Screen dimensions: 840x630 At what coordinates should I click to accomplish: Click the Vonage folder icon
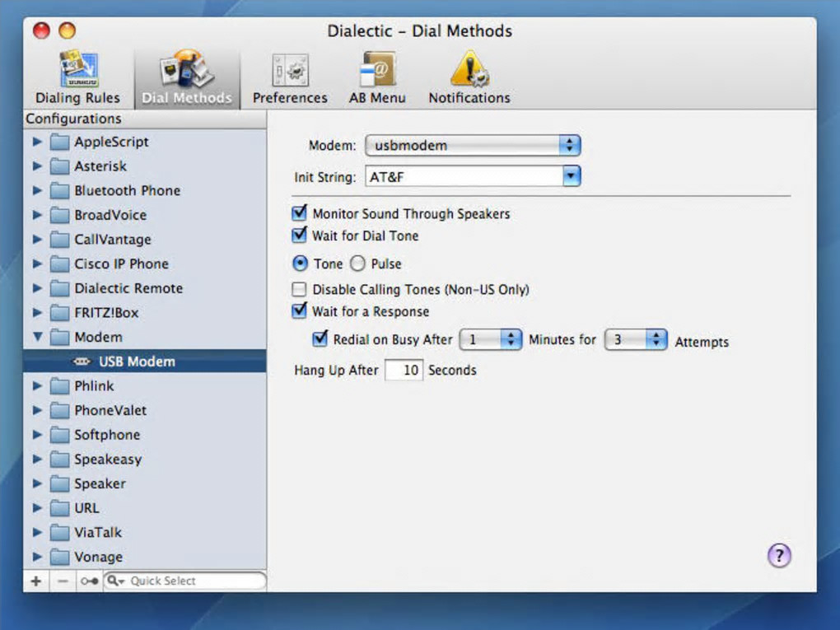[x=59, y=557]
